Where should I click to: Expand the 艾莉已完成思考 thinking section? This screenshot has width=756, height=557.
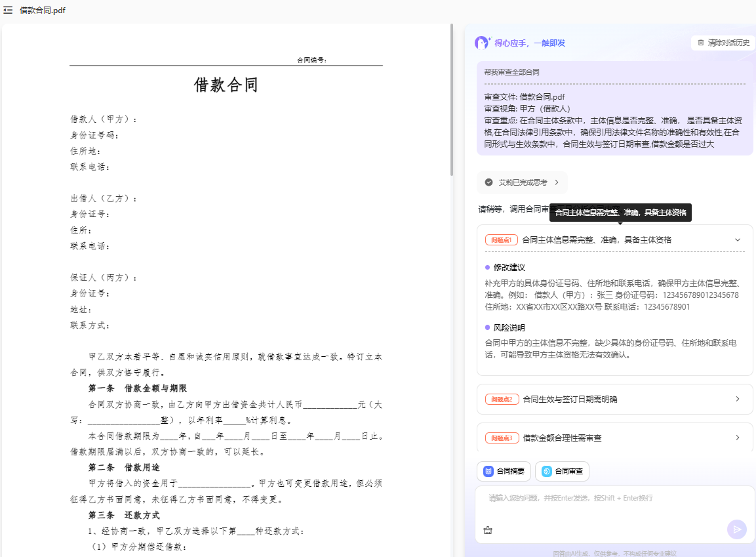click(522, 182)
